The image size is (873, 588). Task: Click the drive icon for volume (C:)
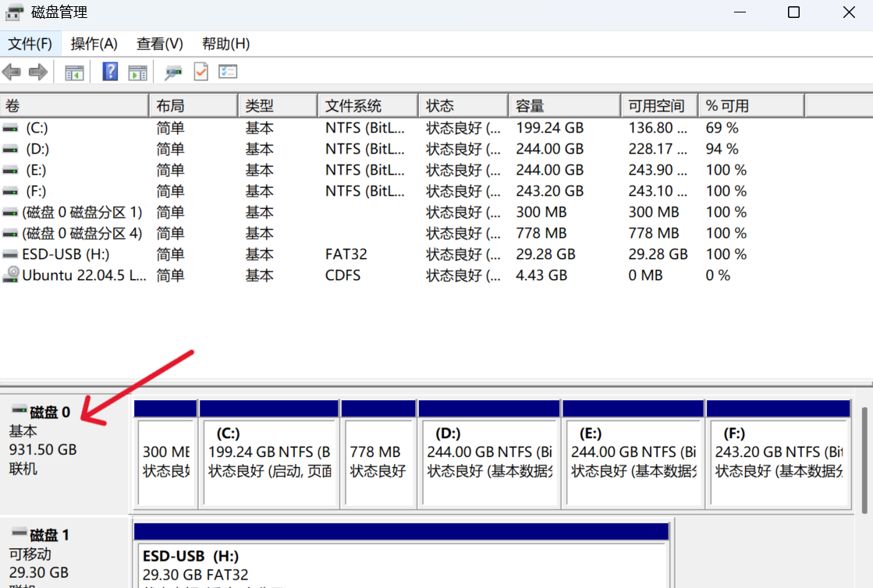point(10,129)
